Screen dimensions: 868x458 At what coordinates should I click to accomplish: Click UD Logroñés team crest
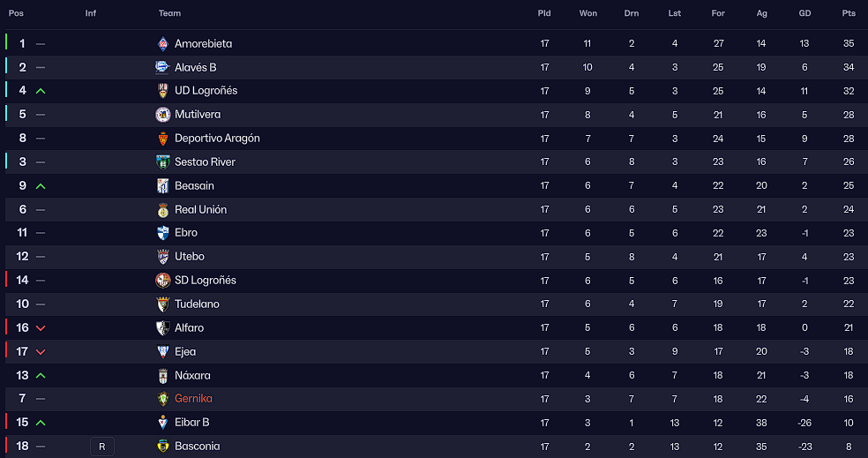click(x=162, y=91)
